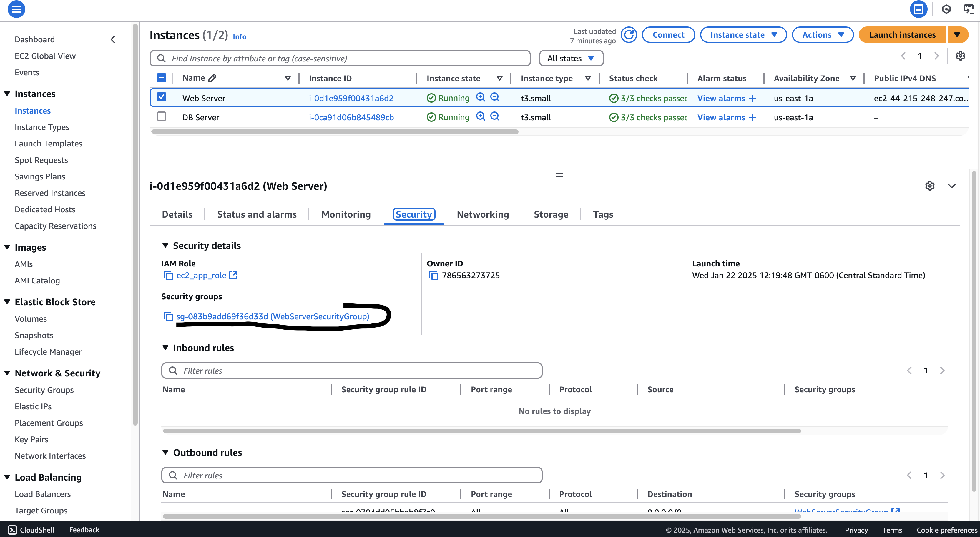Image resolution: width=980 pixels, height=537 pixels.
Task: Open the All states filter dropdown
Action: [x=571, y=59]
